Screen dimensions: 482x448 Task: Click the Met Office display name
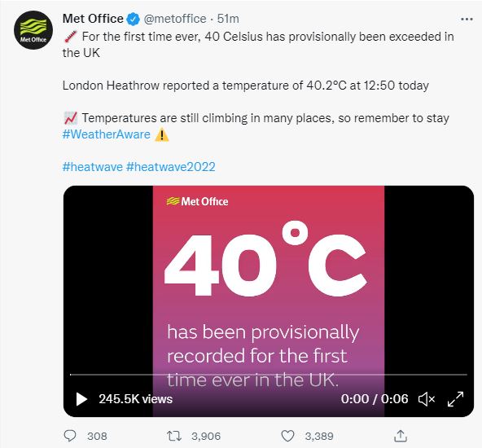[93, 19]
